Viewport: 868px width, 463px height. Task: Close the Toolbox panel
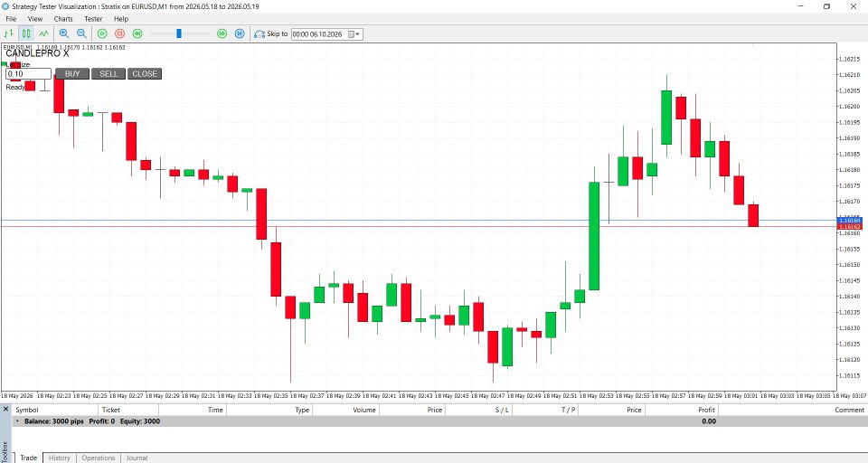[x=6, y=410]
